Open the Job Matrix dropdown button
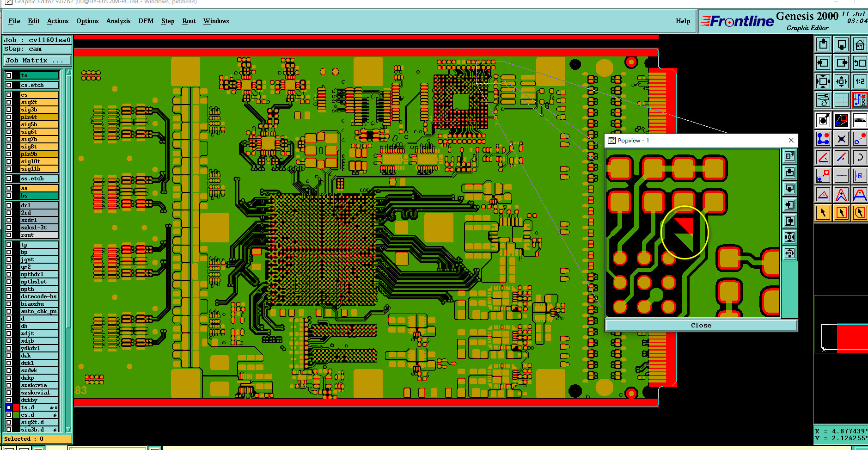The height and width of the screenshot is (450, 868). (x=37, y=61)
